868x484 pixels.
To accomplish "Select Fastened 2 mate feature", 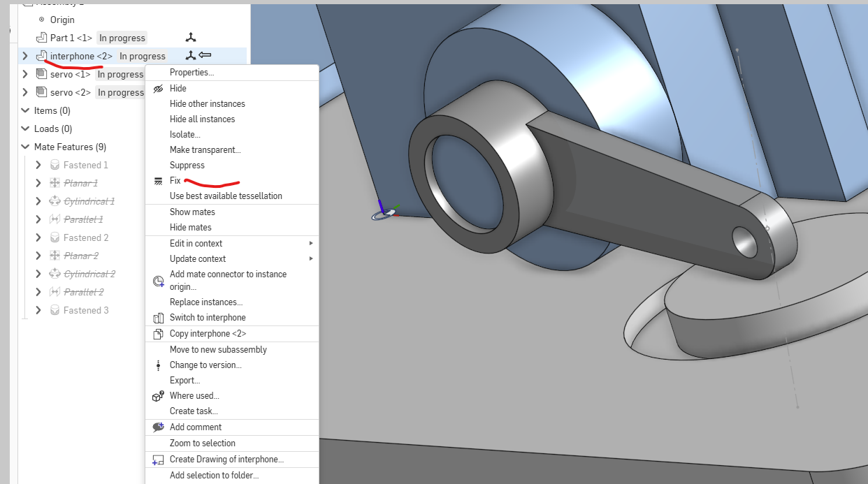I will tap(86, 238).
